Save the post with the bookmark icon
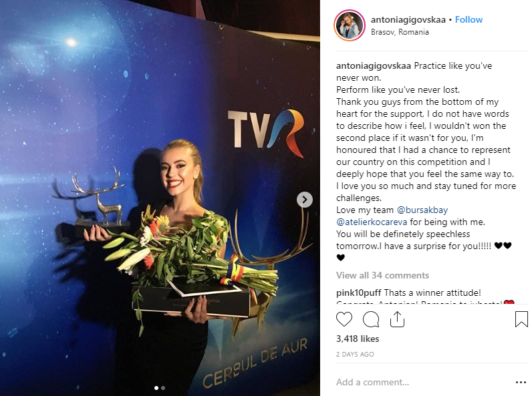Image resolution: width=532 pixels, height=396 pixels. (521, 319)
